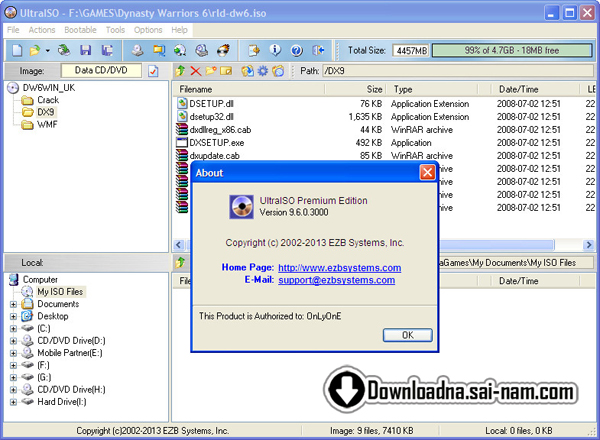The width and height of the screenshot is (600, 440).
Task: Click the Up folder icon next to Delete
Action: (x=180, y=71)
